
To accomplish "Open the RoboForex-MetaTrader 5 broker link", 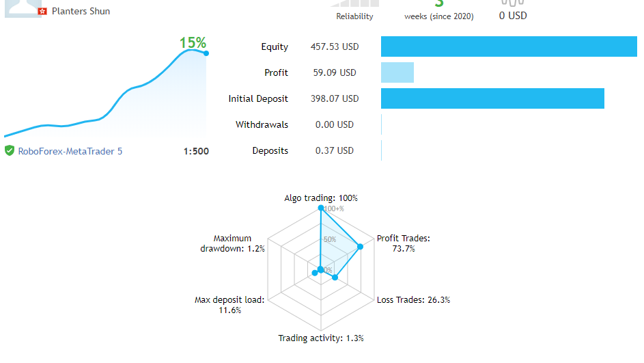I will (70, 151).
